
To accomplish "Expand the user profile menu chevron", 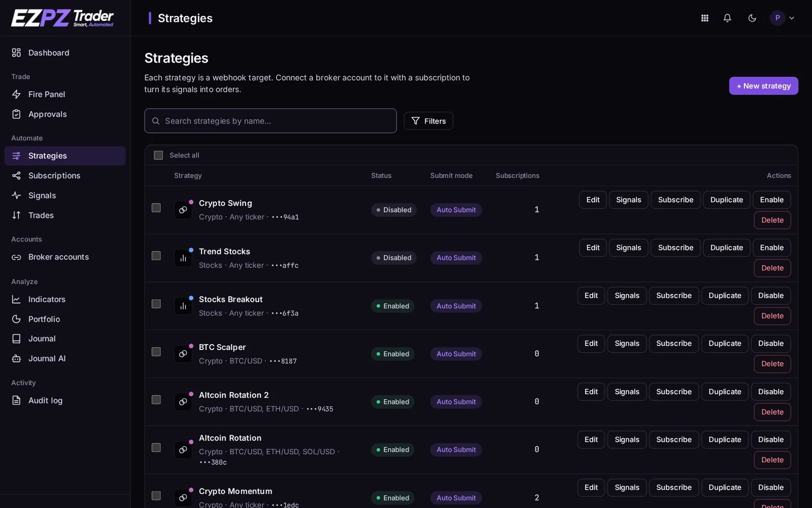I will point(791,18).
